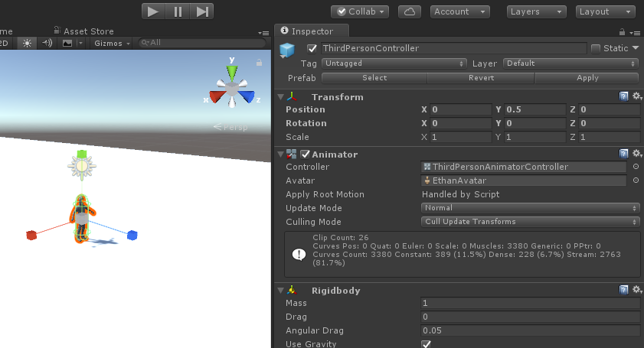Lock the Inspector with padlock icon
644x348 pixels.
(x=622, y=32)
